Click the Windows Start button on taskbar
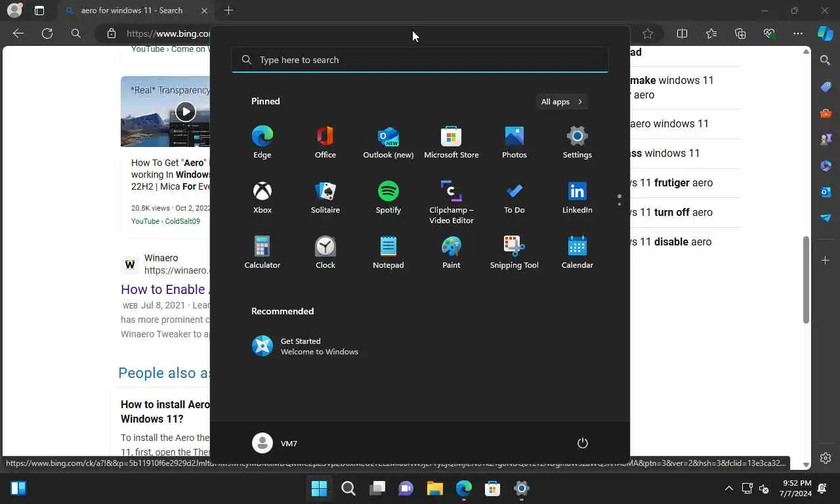The height and width of the screenshot is (504, 840). [320, 488]
